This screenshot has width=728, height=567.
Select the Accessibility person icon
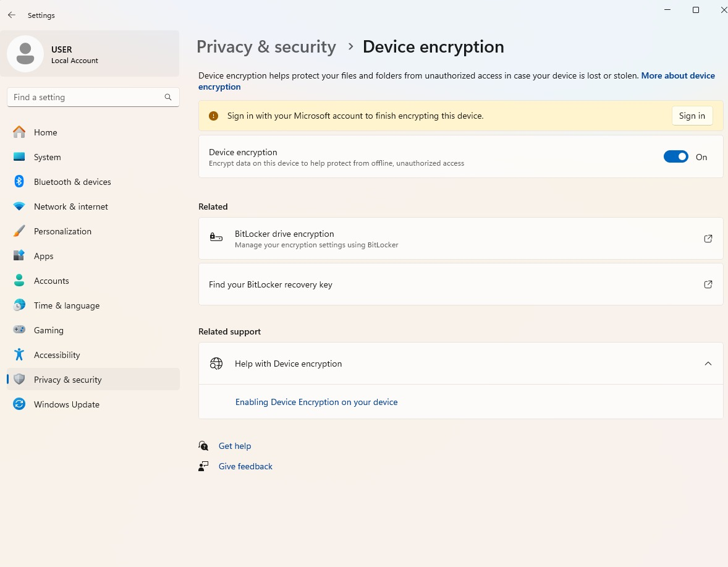point(19,354)
